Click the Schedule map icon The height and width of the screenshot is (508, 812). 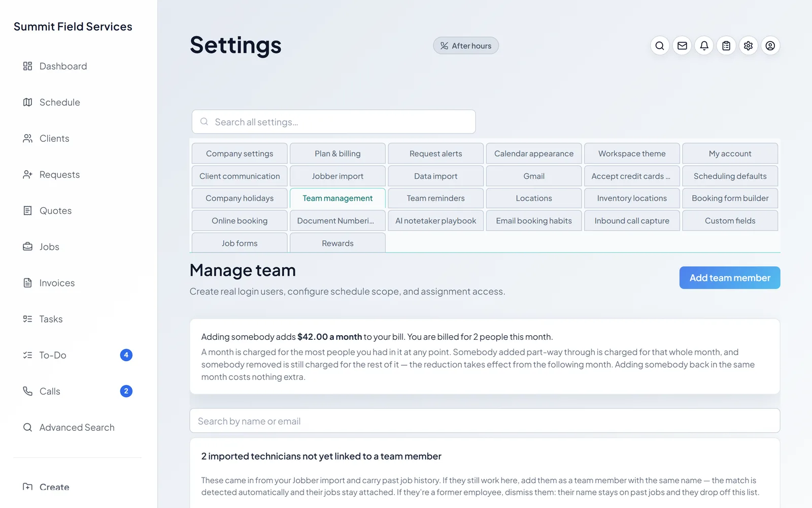[x=28, y=102]
